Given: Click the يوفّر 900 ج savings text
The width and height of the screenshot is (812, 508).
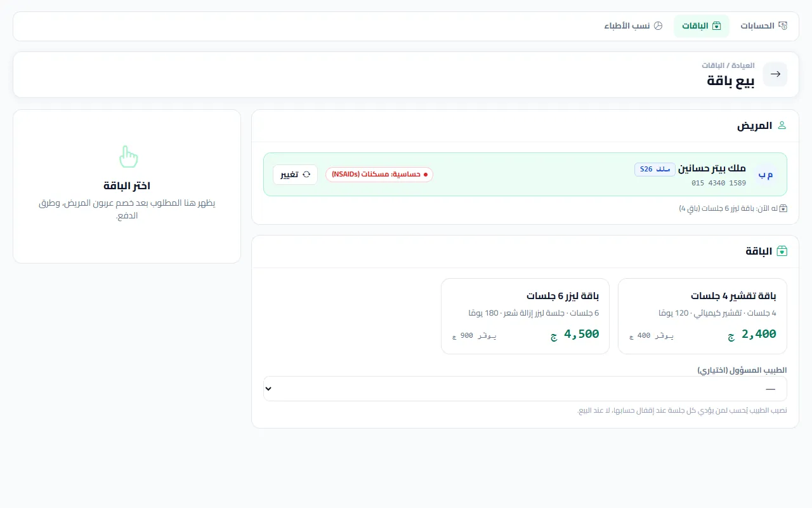Looking at the screenshot, I should click(x=474, y=336).
